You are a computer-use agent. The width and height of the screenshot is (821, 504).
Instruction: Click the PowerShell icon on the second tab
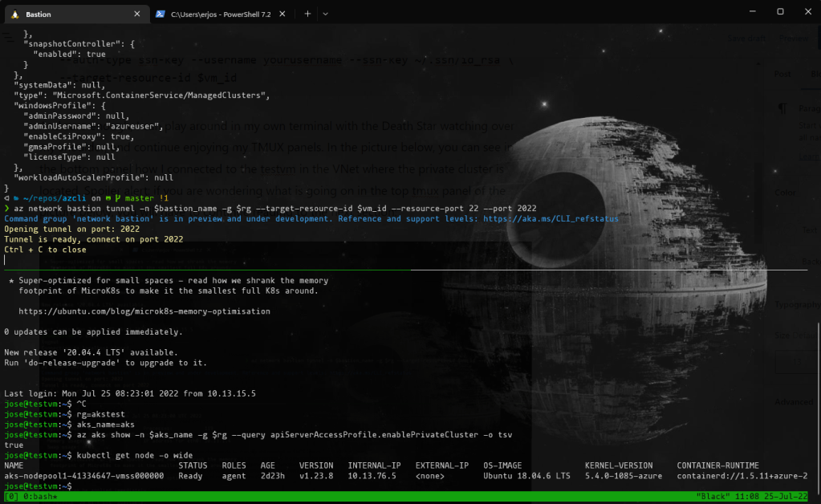point(161,14)
